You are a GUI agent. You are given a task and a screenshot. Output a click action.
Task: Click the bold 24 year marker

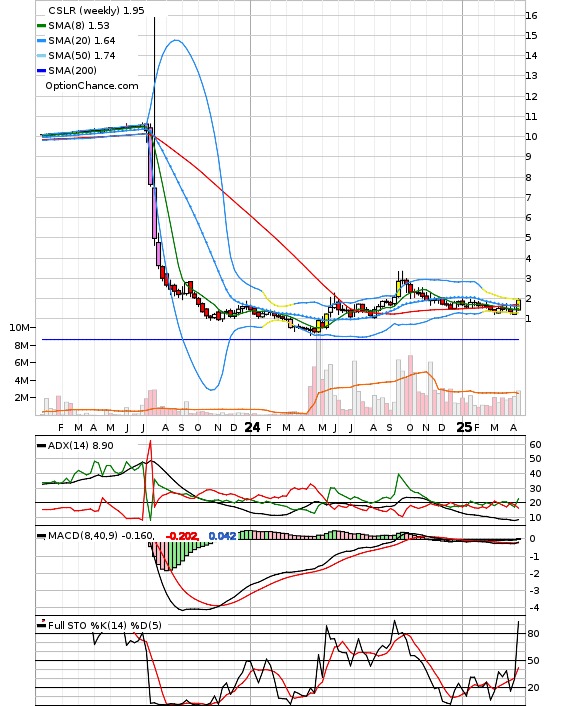(x=252, y=427)
